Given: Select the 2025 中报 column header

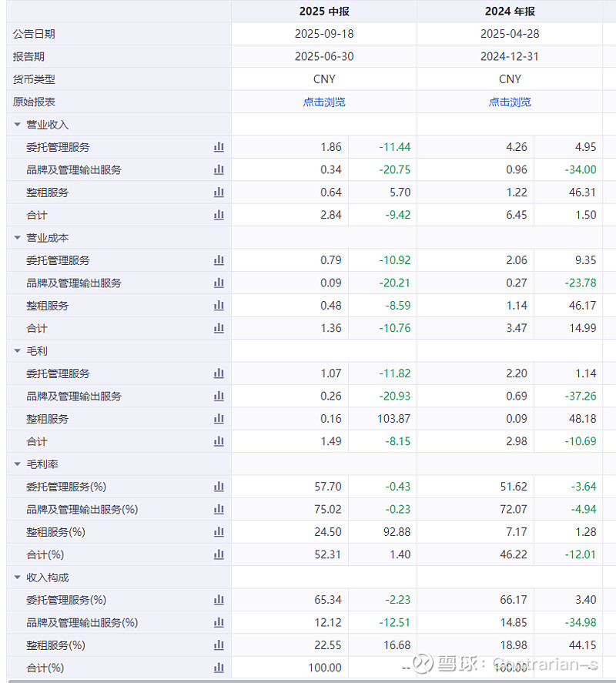Looking at the screenshot, I should click(324, 12).
